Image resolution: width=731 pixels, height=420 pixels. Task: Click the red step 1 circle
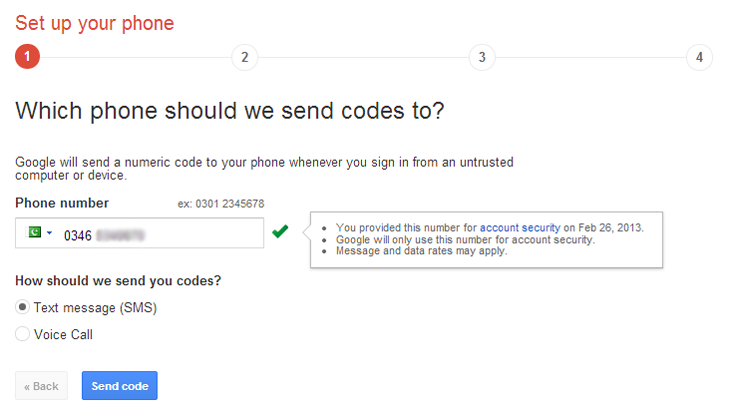coord(28,57)
